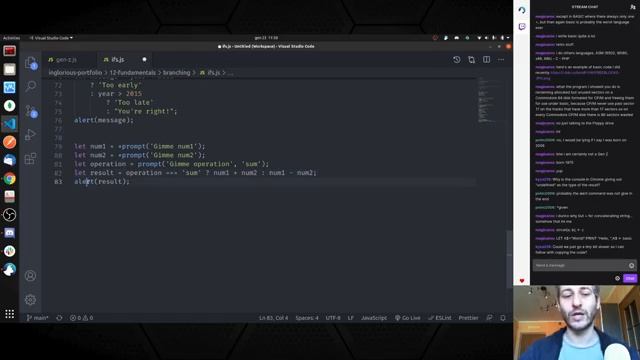The width and height of the screenshot is (640, 360).
Task: Click the users icon in the Stream Chat header
Action: pos(633,7)
